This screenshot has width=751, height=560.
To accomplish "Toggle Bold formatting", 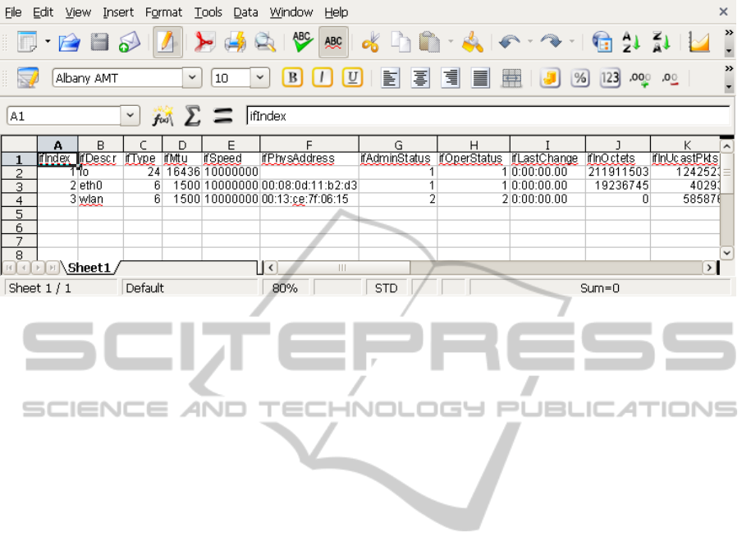I will [x=292, y=78].
